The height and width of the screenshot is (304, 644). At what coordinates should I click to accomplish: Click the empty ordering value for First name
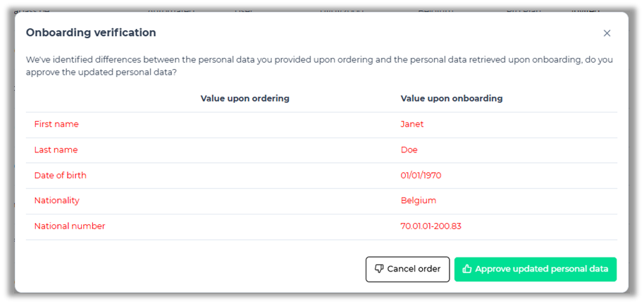tap(244, 124)
